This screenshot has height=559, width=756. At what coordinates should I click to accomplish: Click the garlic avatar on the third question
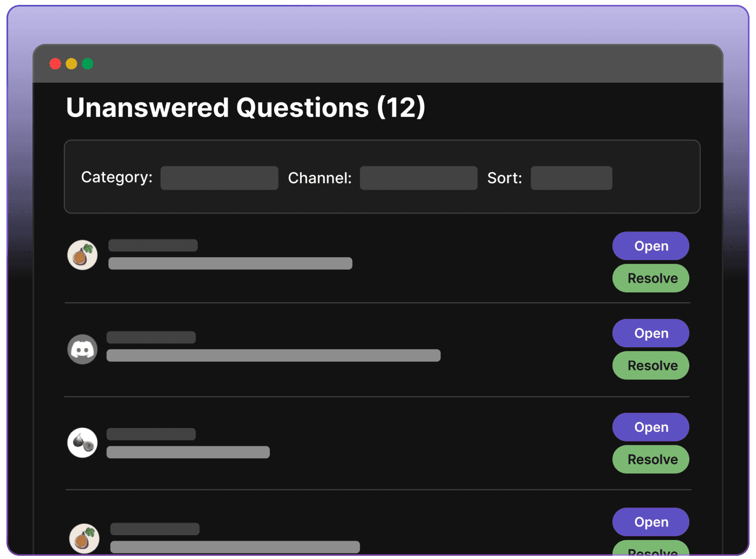(82, 443)
